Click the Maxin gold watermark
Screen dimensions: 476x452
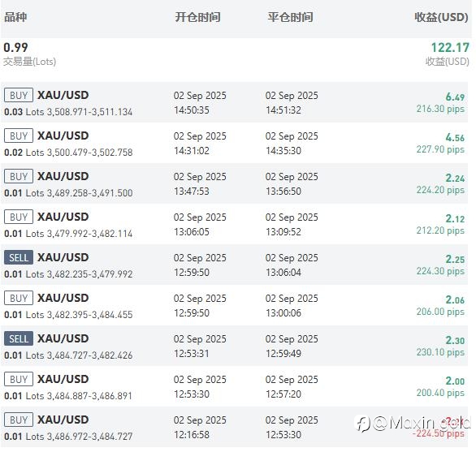tap(413, 424)
